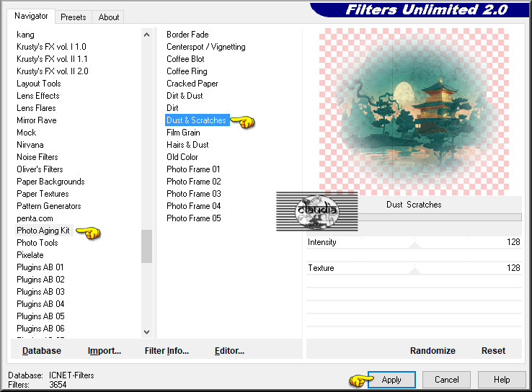The width and height of the screenshot is (532, 392).
Task: Open the Database button
Action: (41, 351)
